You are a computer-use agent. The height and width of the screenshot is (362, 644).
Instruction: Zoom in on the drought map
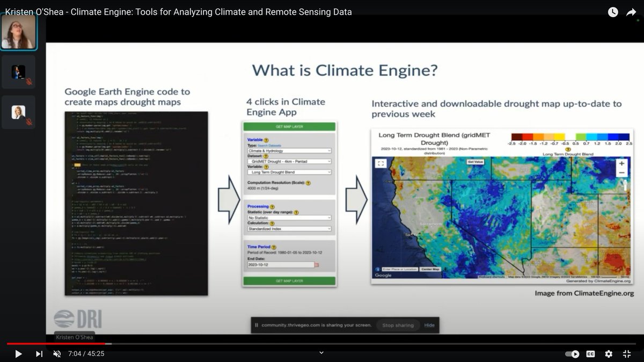[621, 163]
